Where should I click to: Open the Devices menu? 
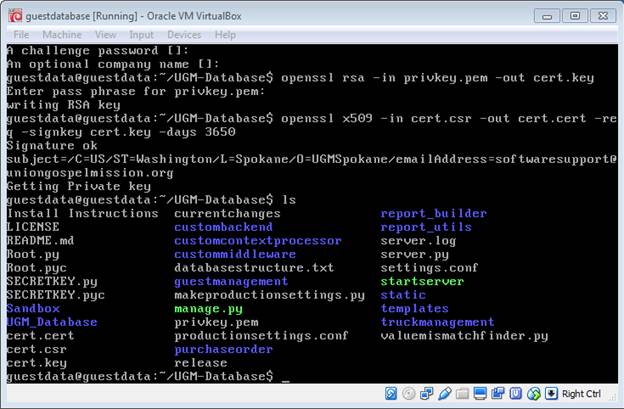click(x=183, y=34)
